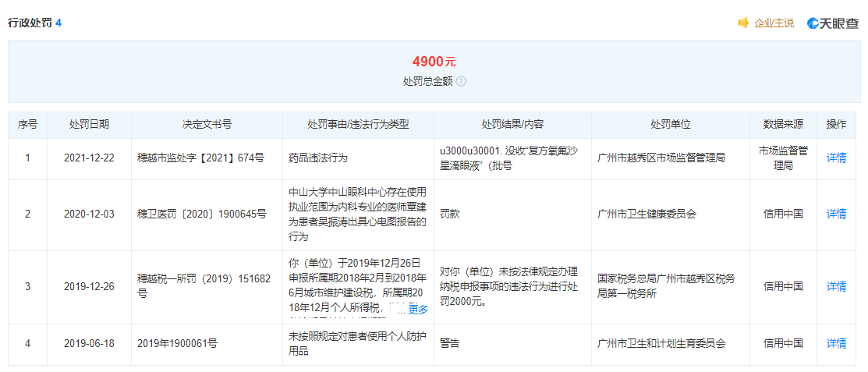Click the 行政处罚 section title
868x372 pixels.
click(30, 23)
